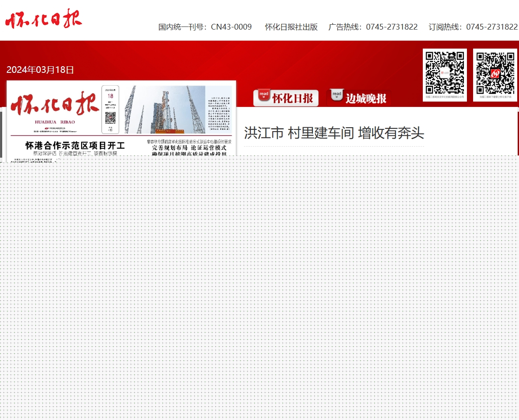This screenshot has height=420, width=519.
Task: Click article title 洪江市 村里建车间 增收有奔头
Action: 334,133
